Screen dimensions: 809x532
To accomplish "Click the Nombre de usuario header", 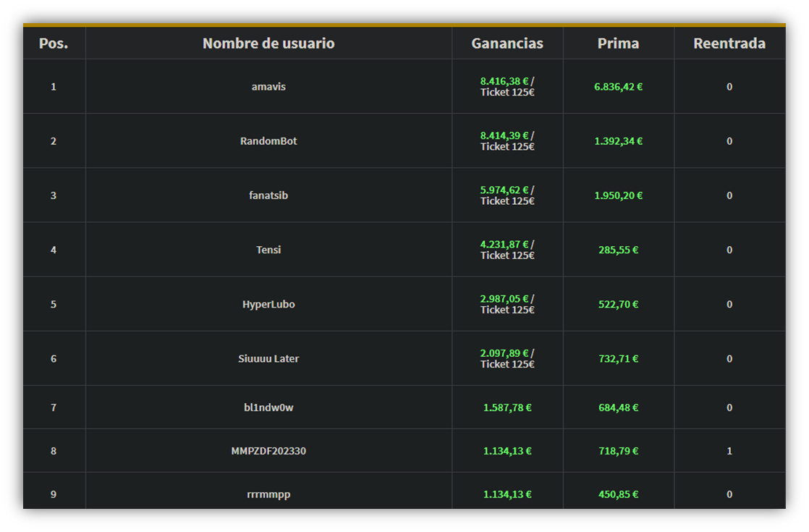I will 268,43.
